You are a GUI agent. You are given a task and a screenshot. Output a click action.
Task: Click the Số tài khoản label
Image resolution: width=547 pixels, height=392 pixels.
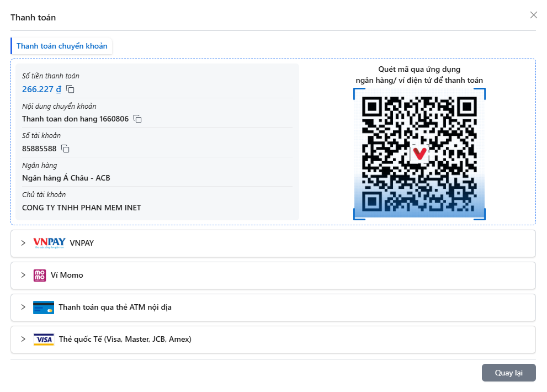pyautogui.click(x=41, y=135)
